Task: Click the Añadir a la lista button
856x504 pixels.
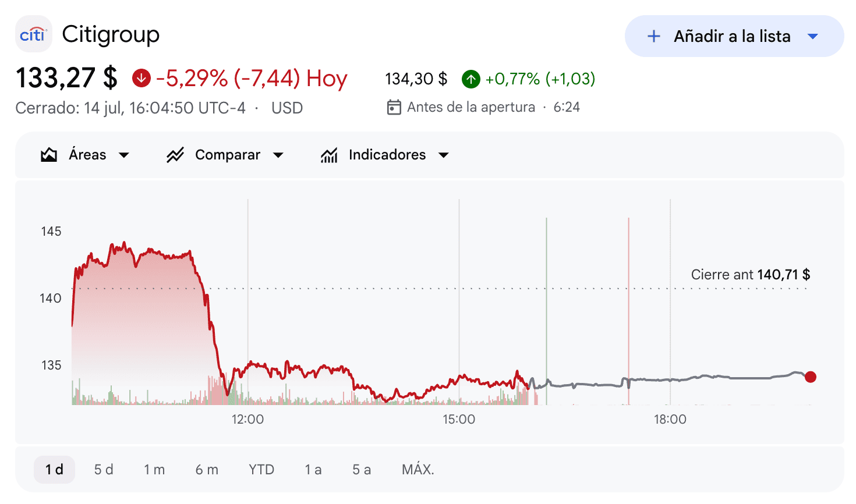Action: 734,36
